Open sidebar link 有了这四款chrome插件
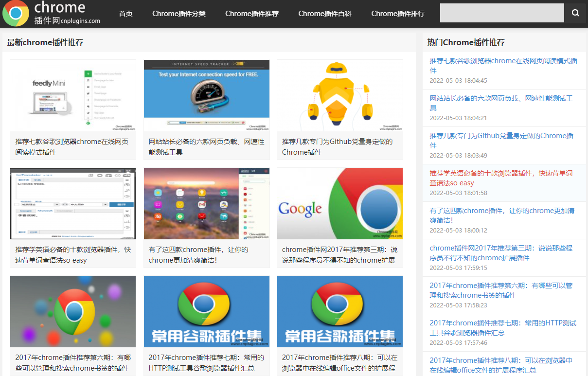Viewport: 588px width, 376px height. [x=502, y=215]
